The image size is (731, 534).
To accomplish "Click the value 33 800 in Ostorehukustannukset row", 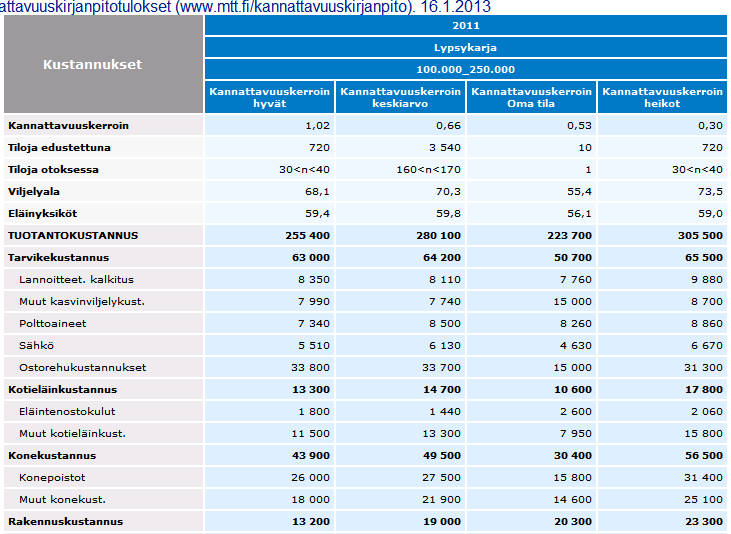I will pyautogui.click(x=311, y=368).
